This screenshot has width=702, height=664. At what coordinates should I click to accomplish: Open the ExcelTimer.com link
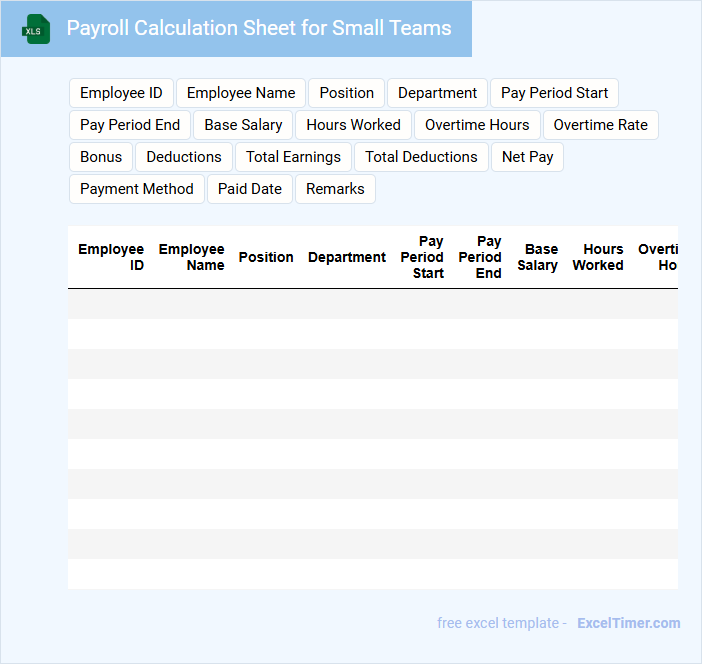(629, 623)
